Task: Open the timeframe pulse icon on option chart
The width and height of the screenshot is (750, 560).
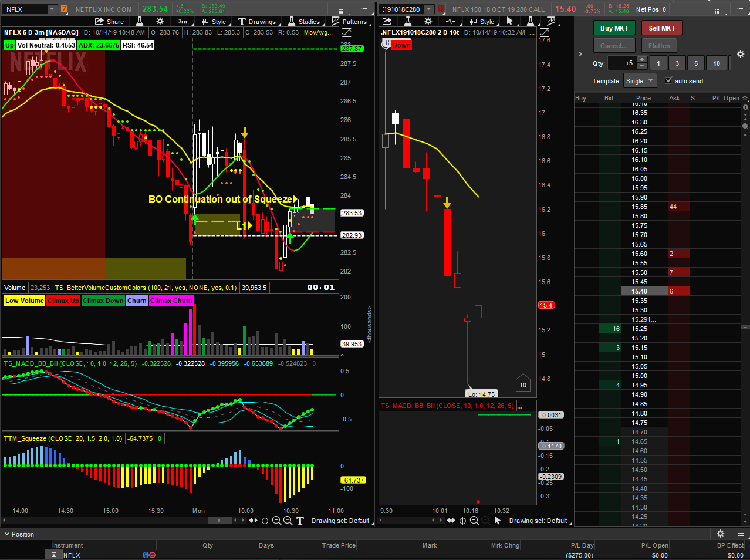Action: click(x=450, y=22)
